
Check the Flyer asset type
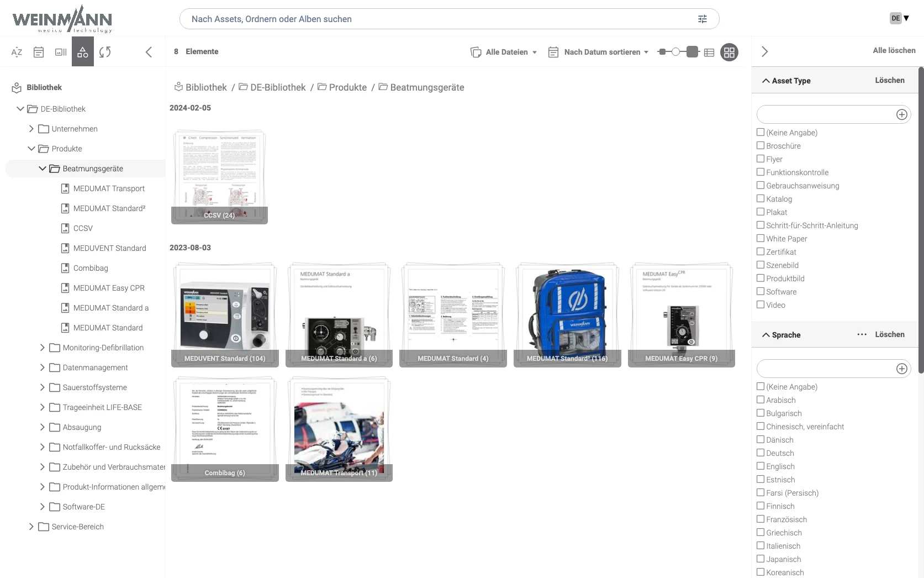[761, 159]
